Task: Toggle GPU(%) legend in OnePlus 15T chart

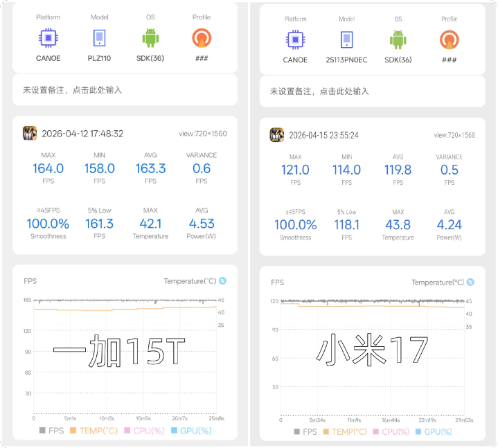Action: [x=191, y=431]
